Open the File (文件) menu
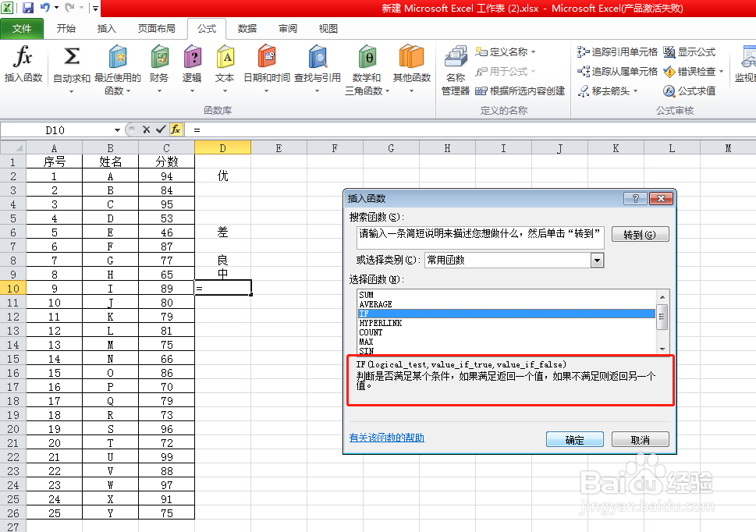 (x=22, y=28)
